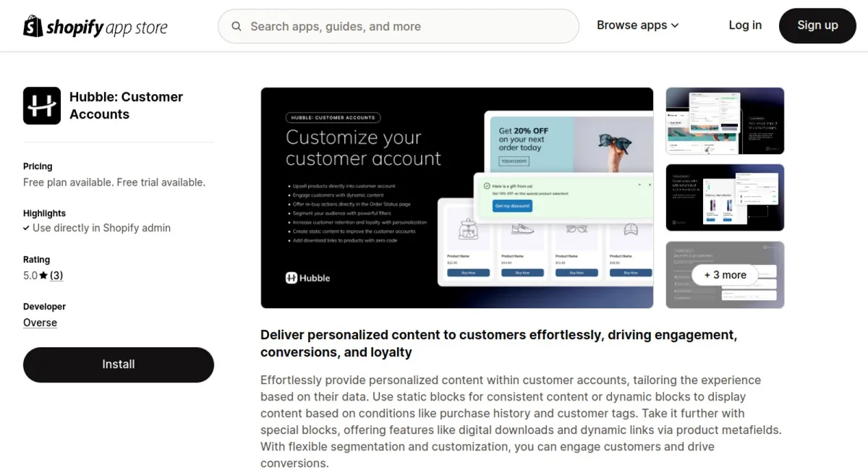Click the Use directly in Shopify admin checkmark
Viewport: 868px width, 470px height.
[x=26, y=228]
